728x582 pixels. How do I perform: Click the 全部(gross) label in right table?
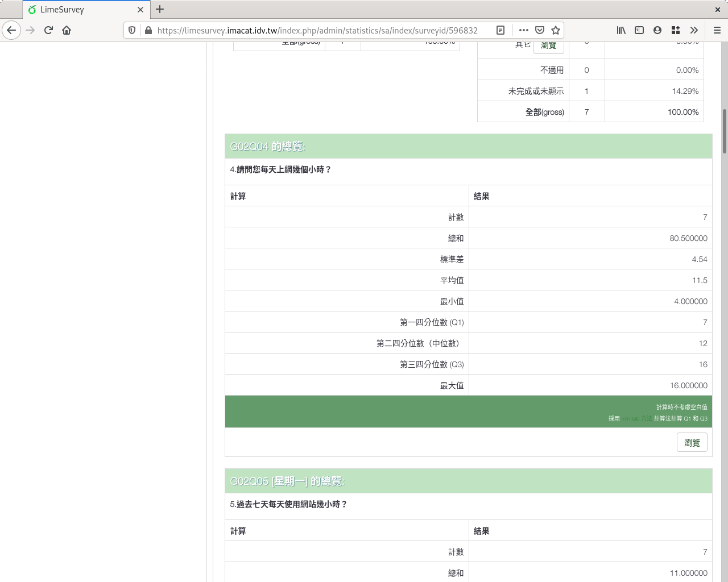[544, 112]
